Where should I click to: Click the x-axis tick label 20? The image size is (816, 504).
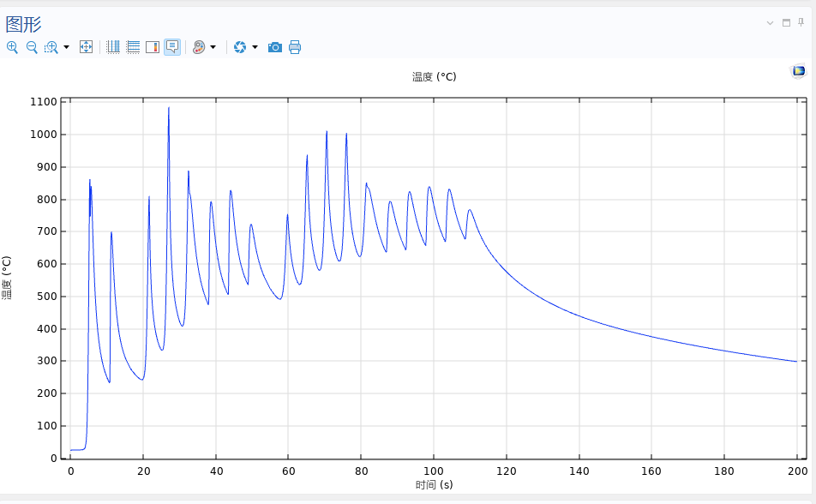tap(144, 471)
